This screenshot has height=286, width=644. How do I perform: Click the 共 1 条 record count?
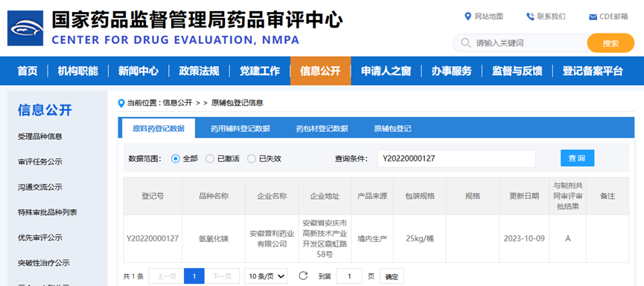coord(133,276)
